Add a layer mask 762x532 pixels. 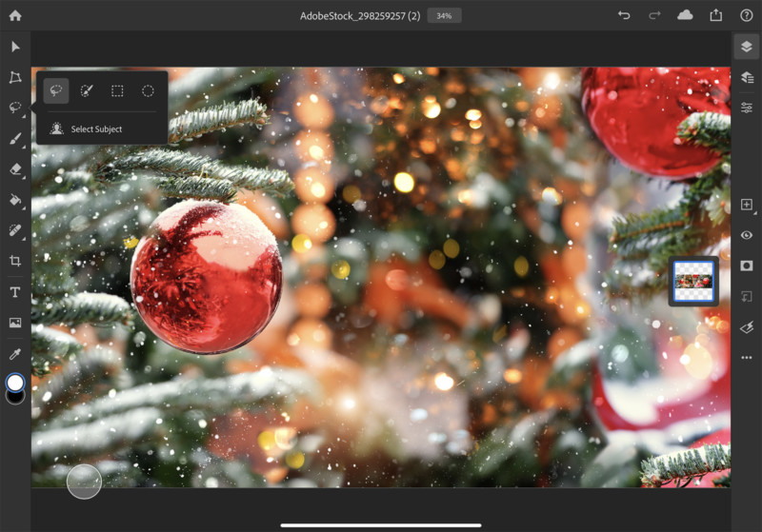(x=747, y=266)
